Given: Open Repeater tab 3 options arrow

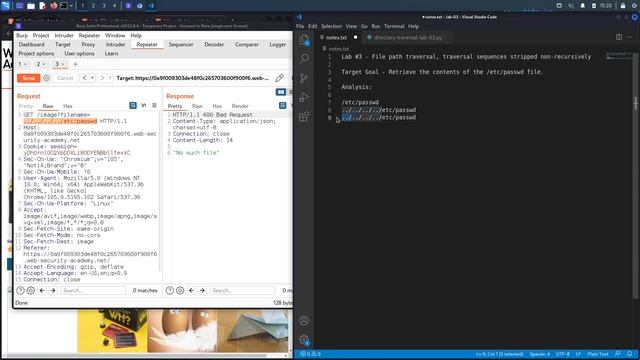Looking at the screenshot, I should click(x=63, y=64).
